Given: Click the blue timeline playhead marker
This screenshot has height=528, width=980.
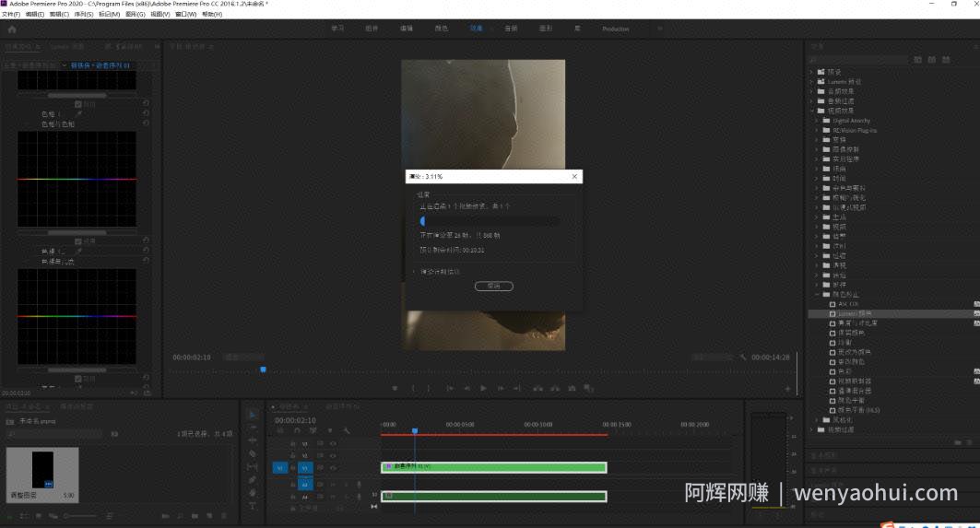Looking at the screenshot, I should (x=414, y=431).
